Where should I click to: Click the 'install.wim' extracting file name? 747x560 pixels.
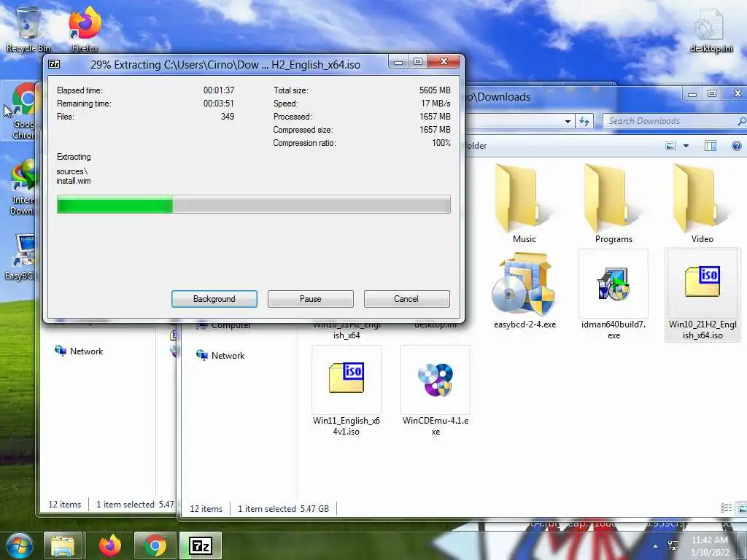tap(74, 181)
